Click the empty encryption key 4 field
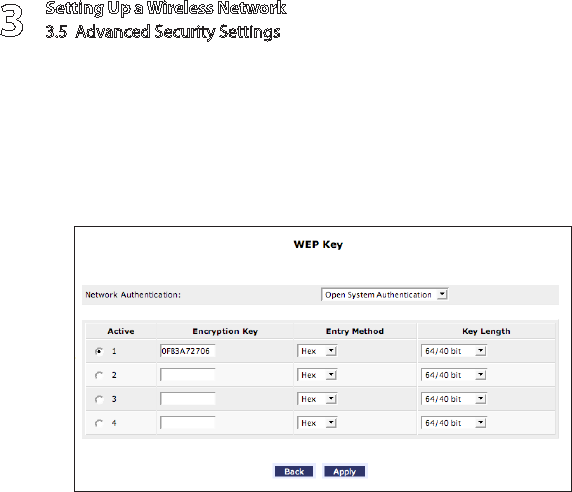This screenshot has height=492, width=572. [188, 423]
